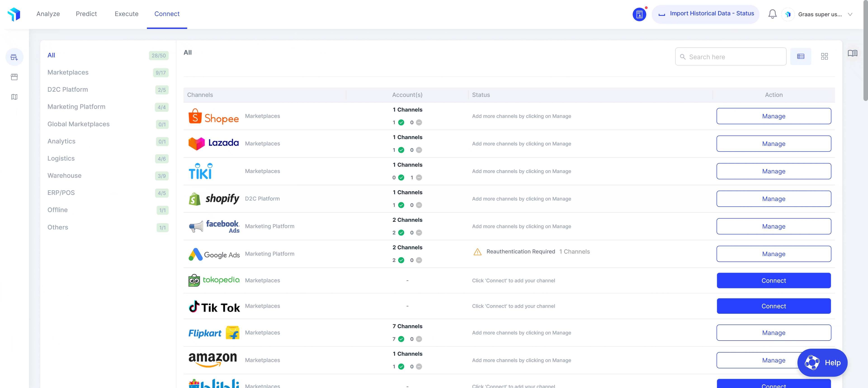
Task: Click the user avatar icon beside Graas super user
Action: coord(788,14)
